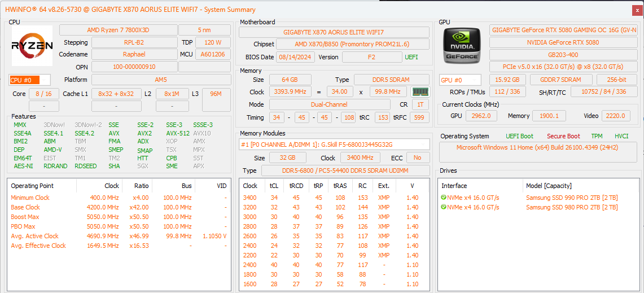Select the Minimum Clock row

tap(119, 198)
